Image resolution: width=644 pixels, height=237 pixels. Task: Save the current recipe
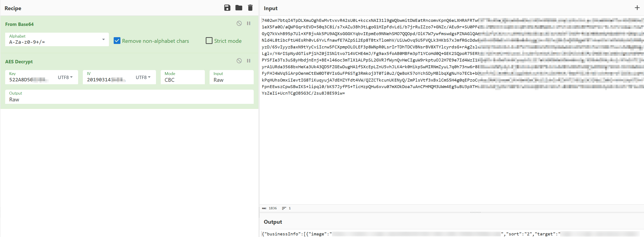(x=227, y=8)
